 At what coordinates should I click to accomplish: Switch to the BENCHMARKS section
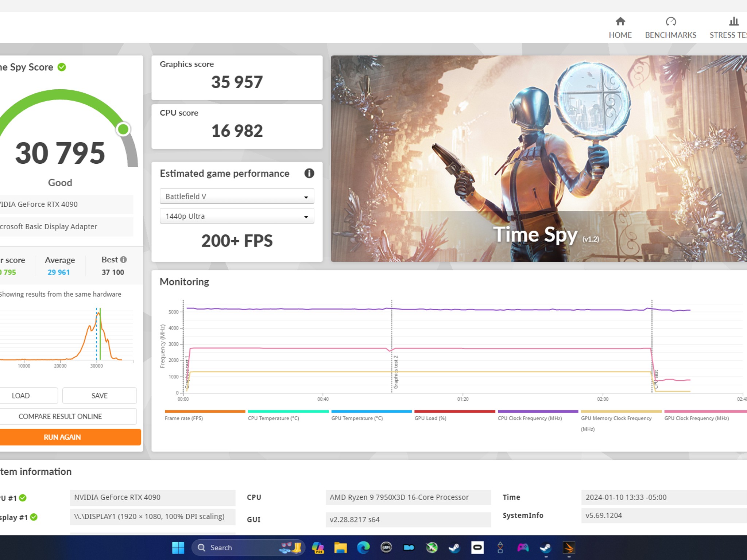tap(670, 27)
